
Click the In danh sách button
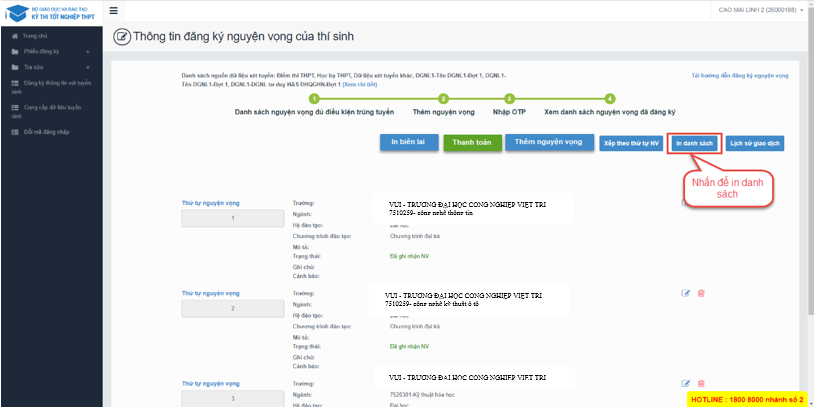click(694, 144)
